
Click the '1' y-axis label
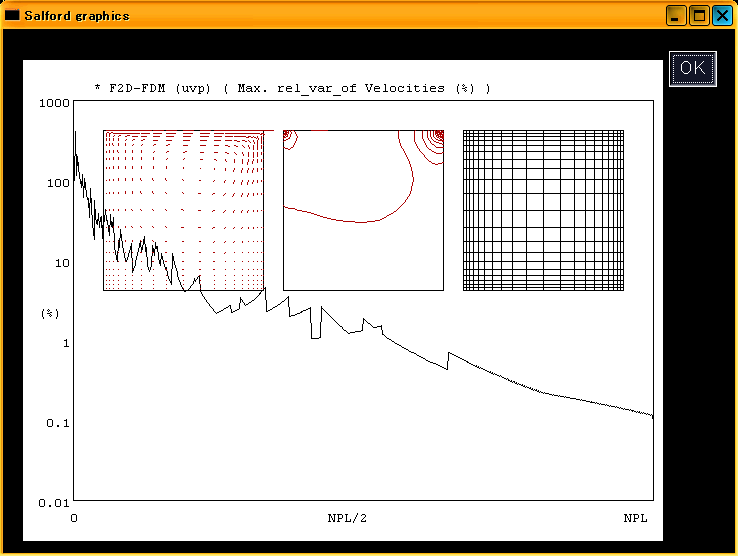(66, 343)
